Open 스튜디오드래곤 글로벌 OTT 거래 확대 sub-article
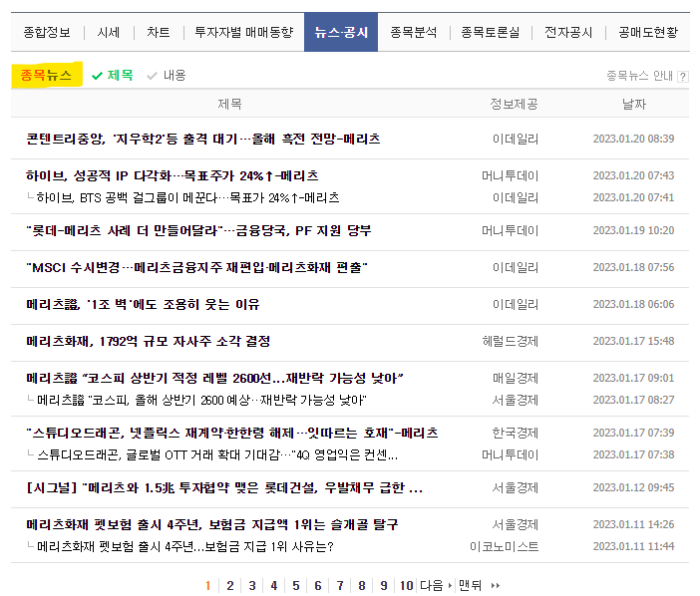 (x=217, y=455)
